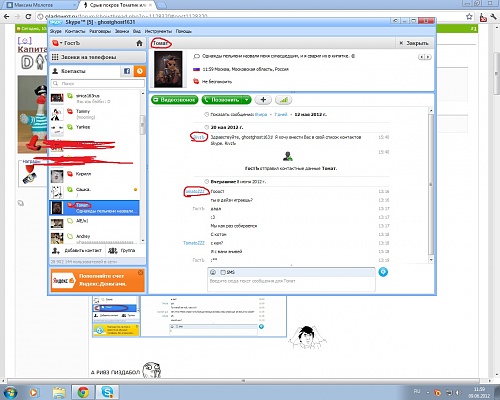
Task: Open the Контакты menu in the menu bar
Action: (75, 31)
